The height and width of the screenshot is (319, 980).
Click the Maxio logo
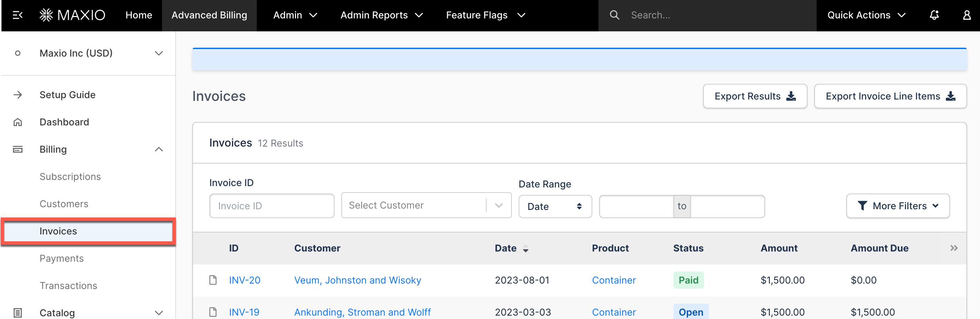72,15
